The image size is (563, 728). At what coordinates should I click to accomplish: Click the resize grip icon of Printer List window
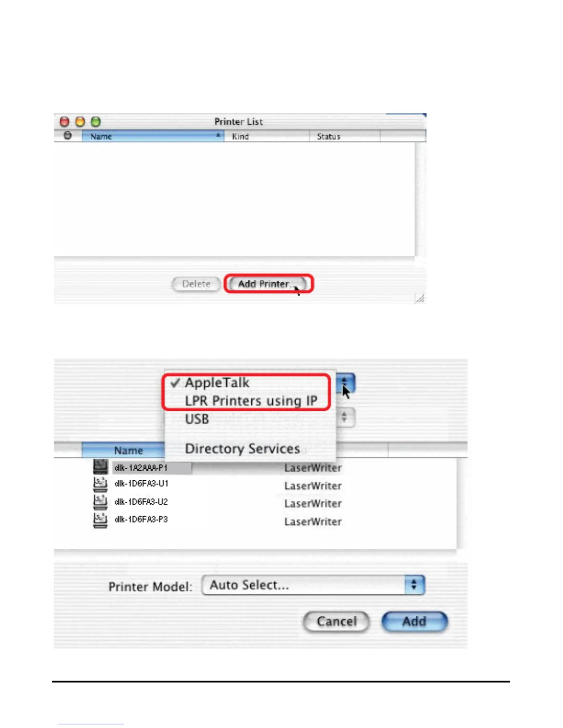(x=420, y=299)
